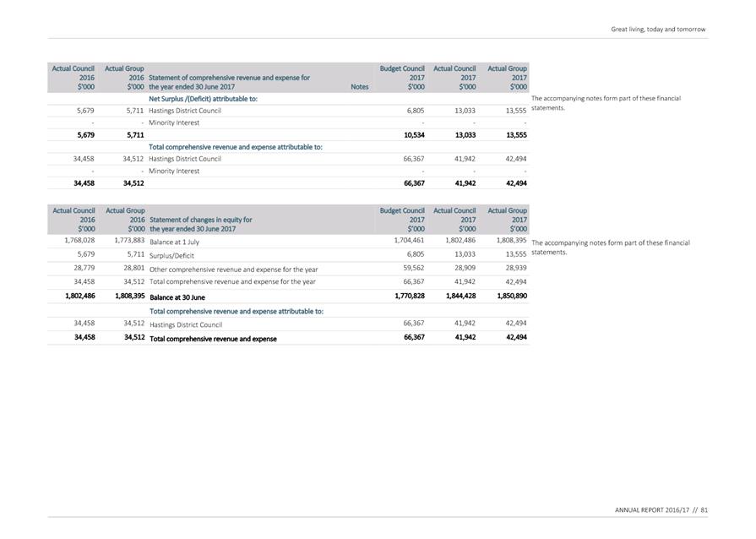
Task: Click the 'Balance at 1 July' row label
Action: pyautogui.click(x=174, y=242)
